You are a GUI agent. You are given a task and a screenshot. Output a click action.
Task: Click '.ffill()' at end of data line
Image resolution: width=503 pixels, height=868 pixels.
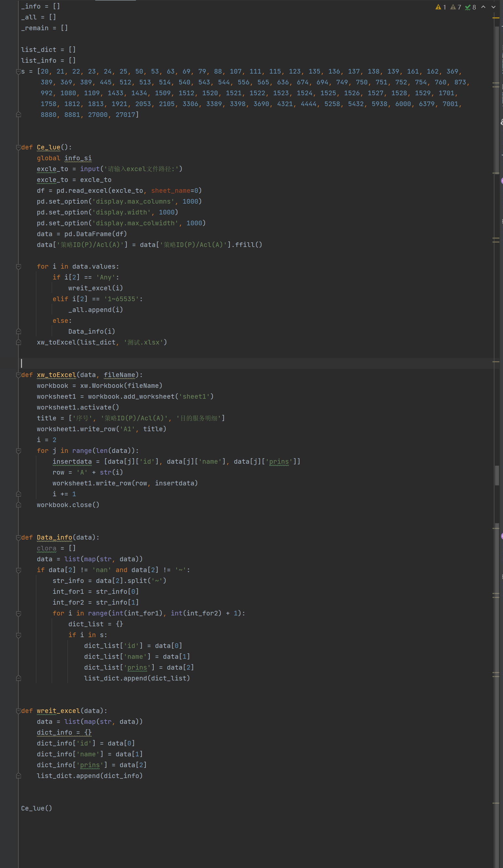coord(247,245)
